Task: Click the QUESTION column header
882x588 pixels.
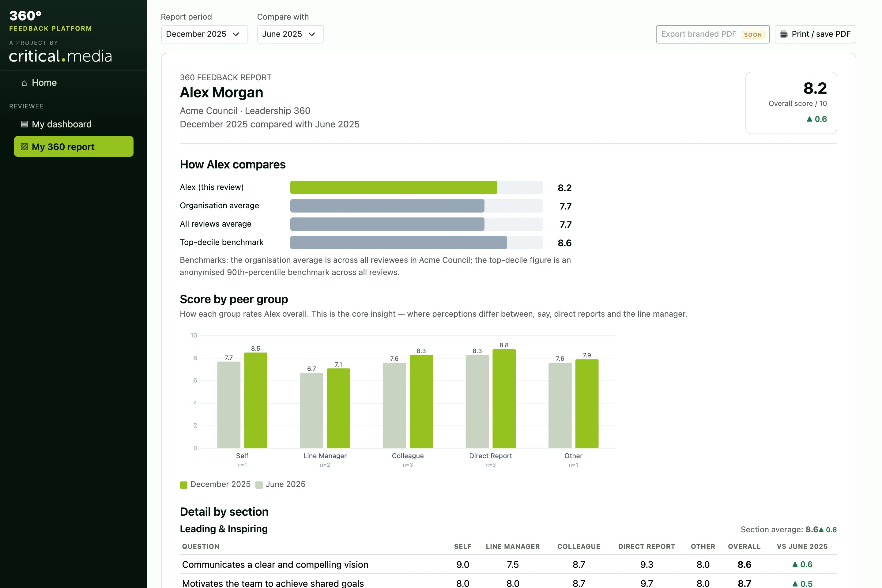Action: (x=201, y=546)
